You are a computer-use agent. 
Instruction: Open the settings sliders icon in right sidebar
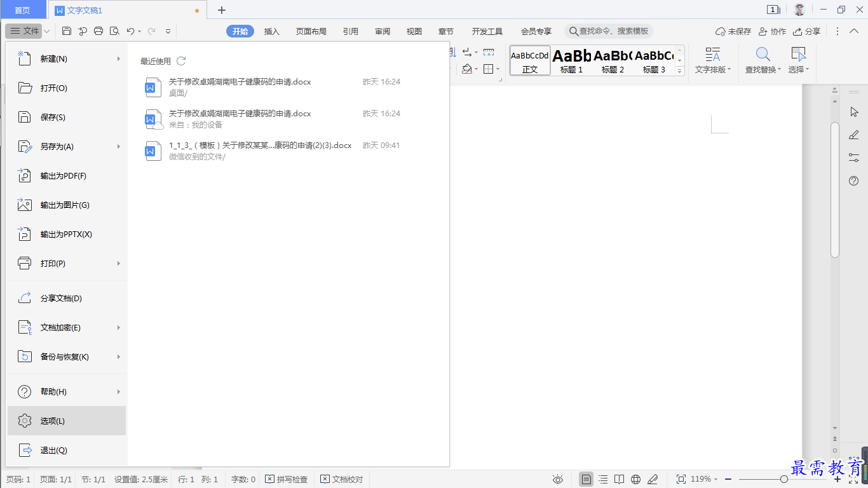pyautogui.click(x=854, y=158)
